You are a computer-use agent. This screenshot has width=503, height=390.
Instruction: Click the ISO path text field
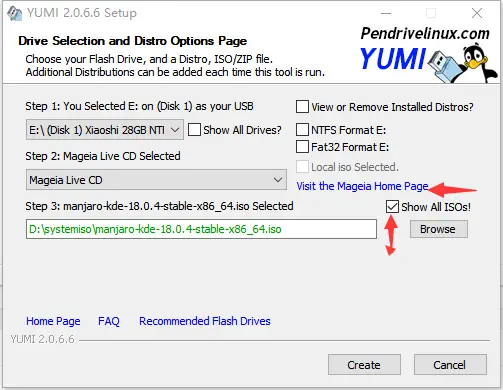tap(201, 229)
